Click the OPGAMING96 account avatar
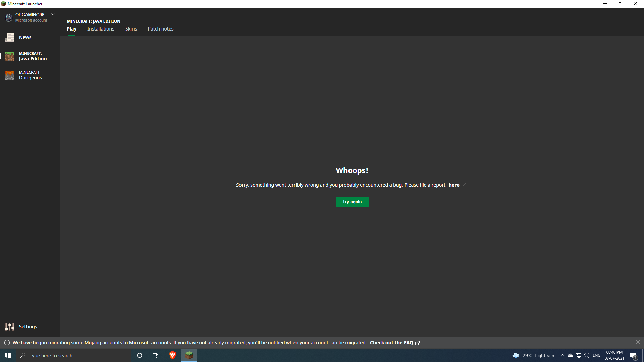Image resolution: width=644 pixels, height=362 pixels. tap(9, 17)
